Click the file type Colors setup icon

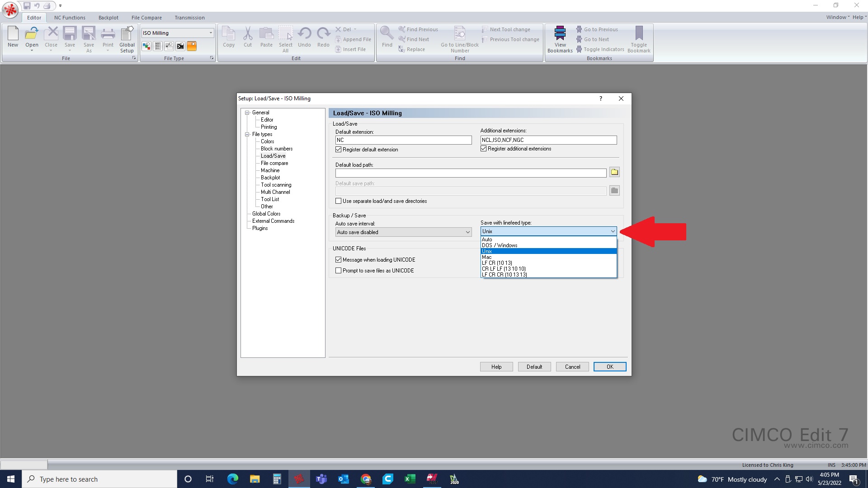tap(146, 46)
